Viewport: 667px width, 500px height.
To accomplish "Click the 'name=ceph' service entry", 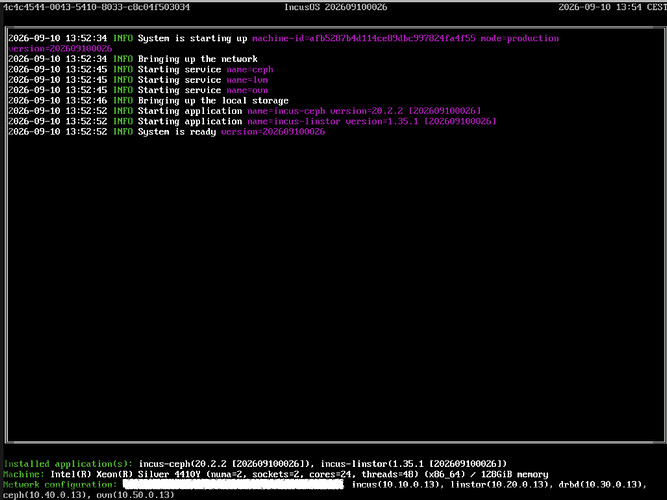I will (250, 69).
